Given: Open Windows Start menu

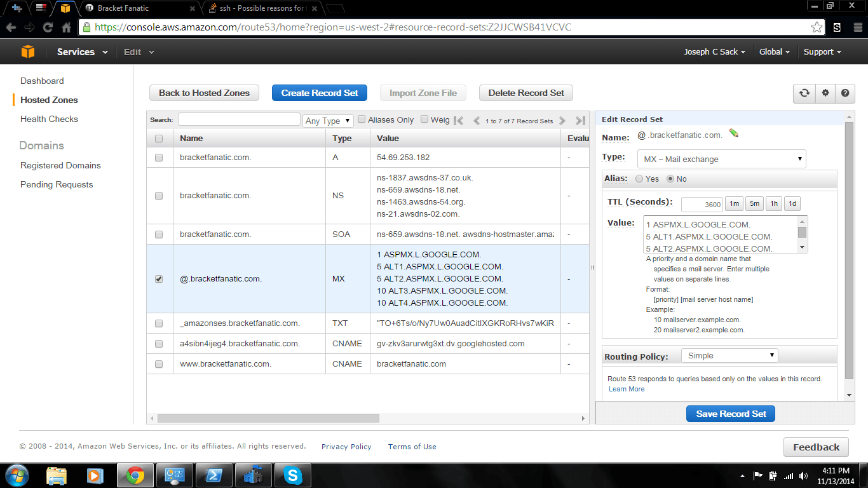Looking at the screenshot, I should [17, 475].
